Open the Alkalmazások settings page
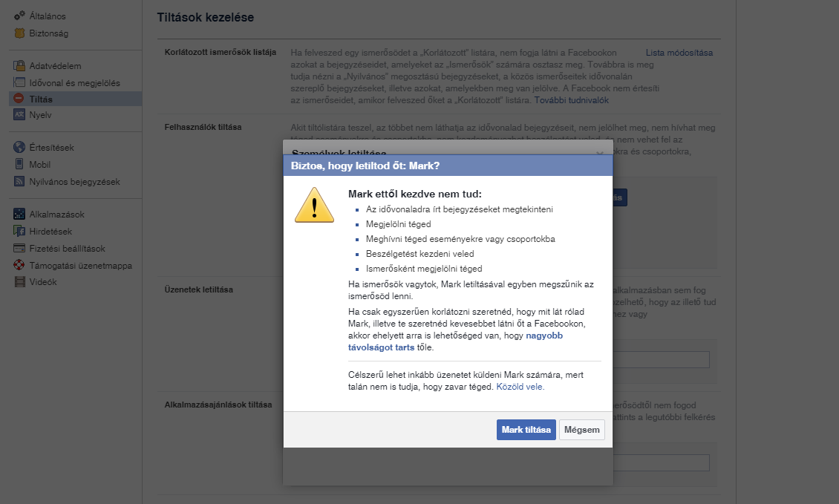This screenshot has height=504, width=839. 56,214
